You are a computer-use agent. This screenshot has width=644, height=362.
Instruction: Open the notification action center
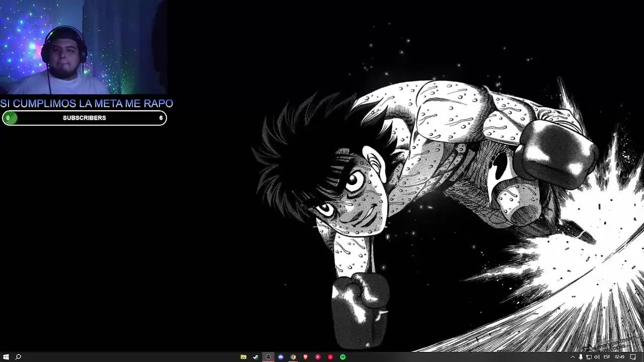click(633, 357)
